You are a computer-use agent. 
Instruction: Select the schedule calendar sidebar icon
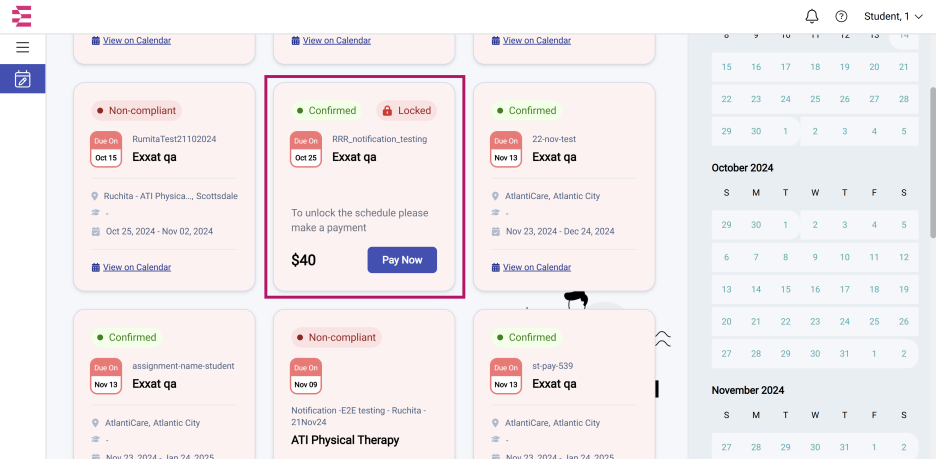pos(23,79)
